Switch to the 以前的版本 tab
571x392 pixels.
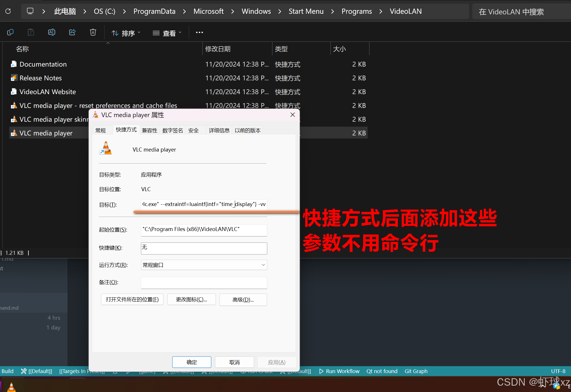[248, 130]
